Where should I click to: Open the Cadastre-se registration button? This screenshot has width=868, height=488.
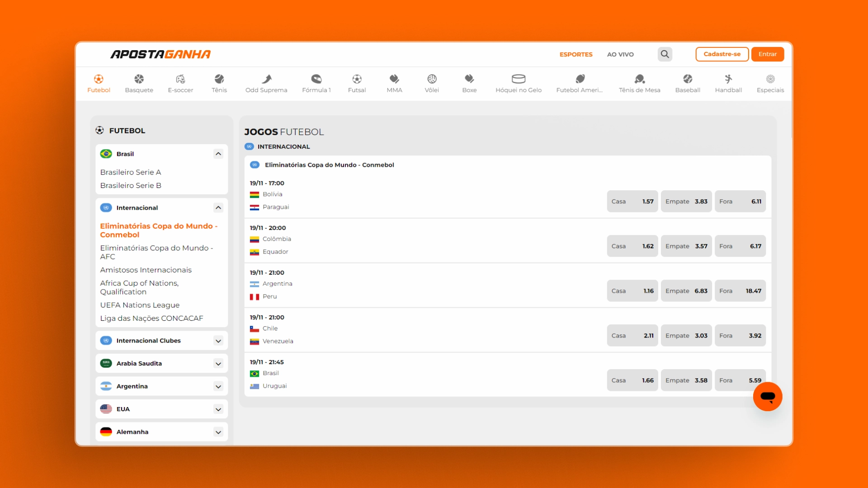pyautogui.click(x=722, y=54)
